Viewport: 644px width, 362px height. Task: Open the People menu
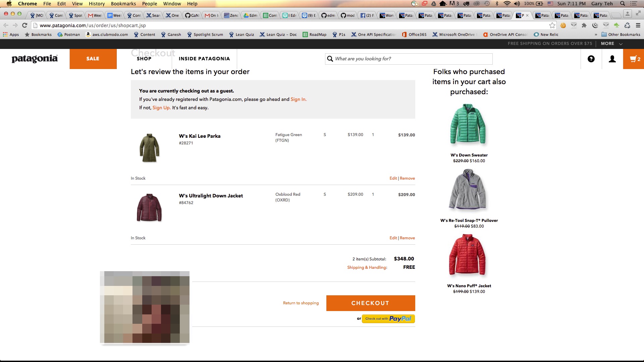[x=150, y=4]
